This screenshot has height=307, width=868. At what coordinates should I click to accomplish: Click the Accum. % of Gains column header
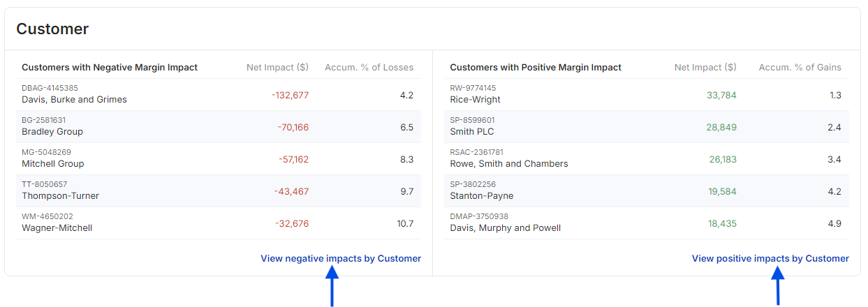pos(800,68)
